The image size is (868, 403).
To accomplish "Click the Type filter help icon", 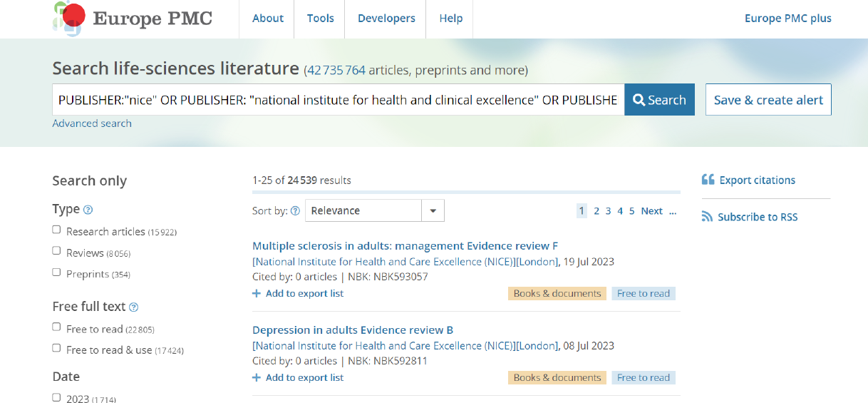I will [x=88, y=210].
